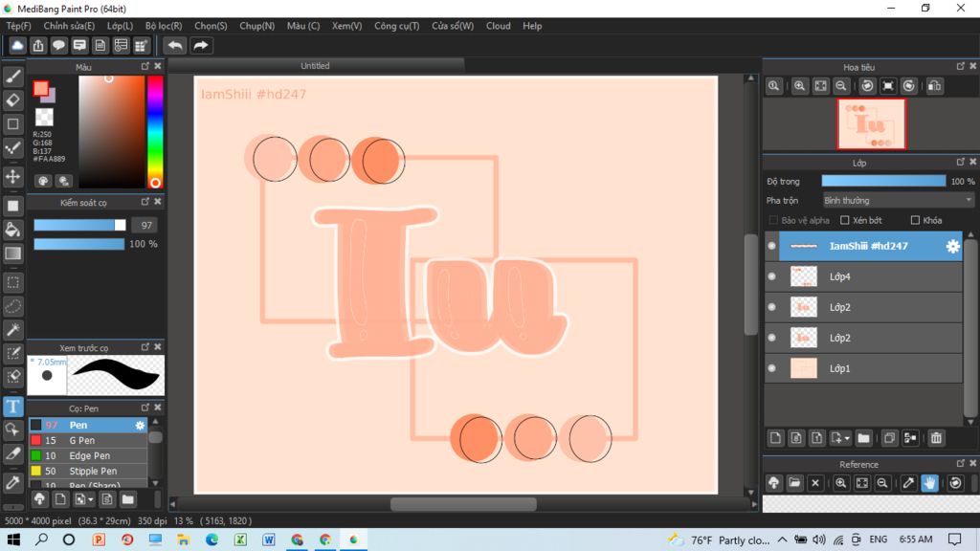Image resolution: width=980 pixels, height=551 pixels.
Task: Click the Độ trong layer opacity slider
Action: pyautogui.click(x=883, y=181)
